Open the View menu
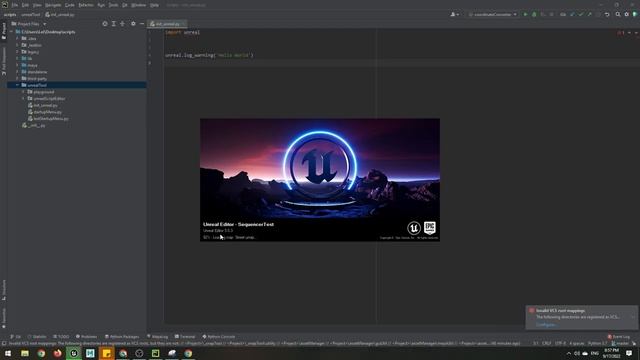Viewport: 640px width, 360px height. [x=37, y=5]
